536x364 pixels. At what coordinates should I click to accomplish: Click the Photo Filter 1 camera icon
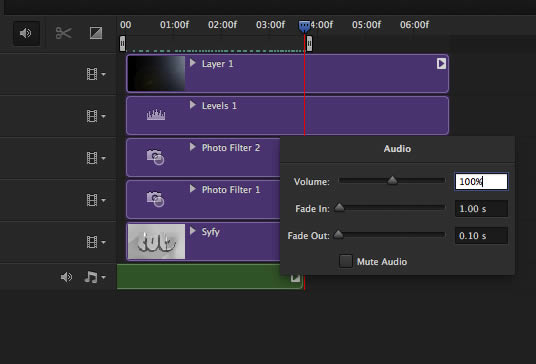[156, 199]
